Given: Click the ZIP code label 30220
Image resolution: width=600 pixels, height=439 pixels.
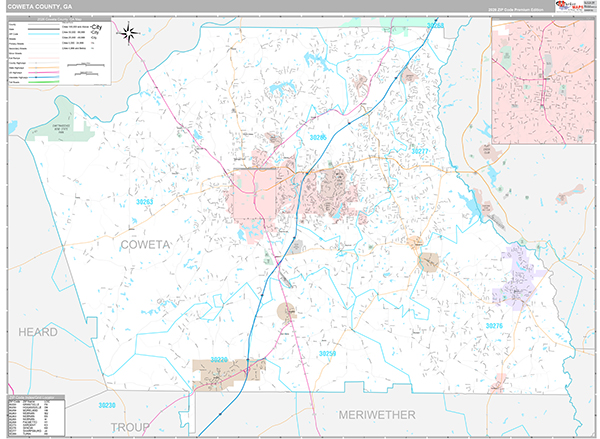Looking at the screenshot, I should coord(219,359).
